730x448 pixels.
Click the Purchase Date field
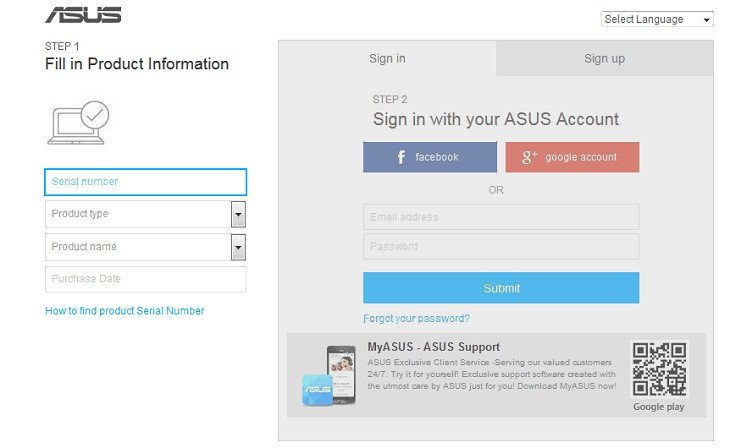point(145,279)
